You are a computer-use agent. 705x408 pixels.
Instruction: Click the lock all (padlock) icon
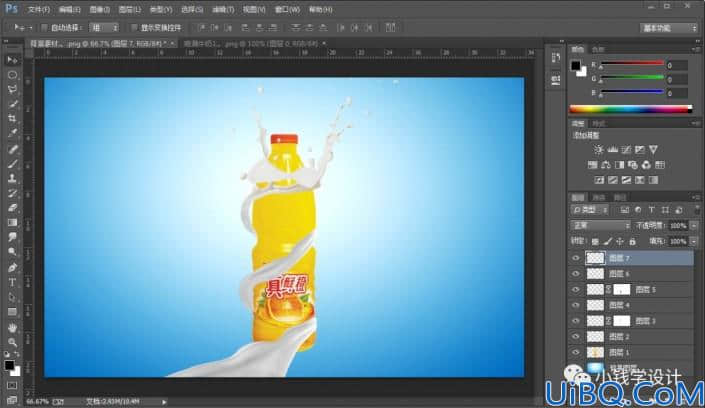click(x=633, y=242)
